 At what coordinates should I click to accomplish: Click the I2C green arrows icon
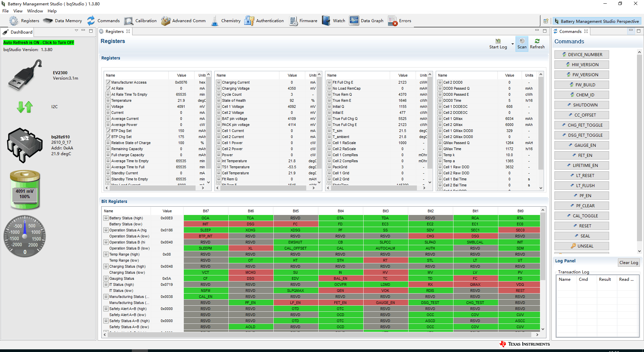tap(25, 107)
